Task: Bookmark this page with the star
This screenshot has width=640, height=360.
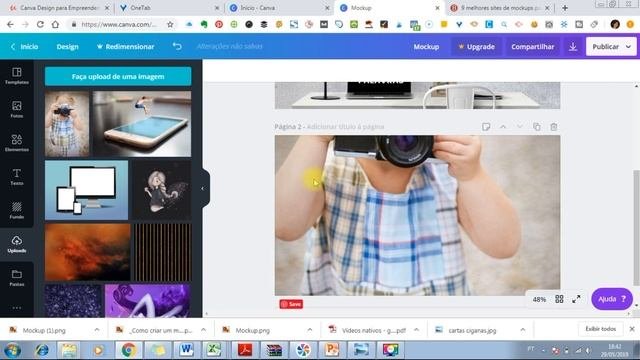Action: pyautogui.click(x=170, y=24)
